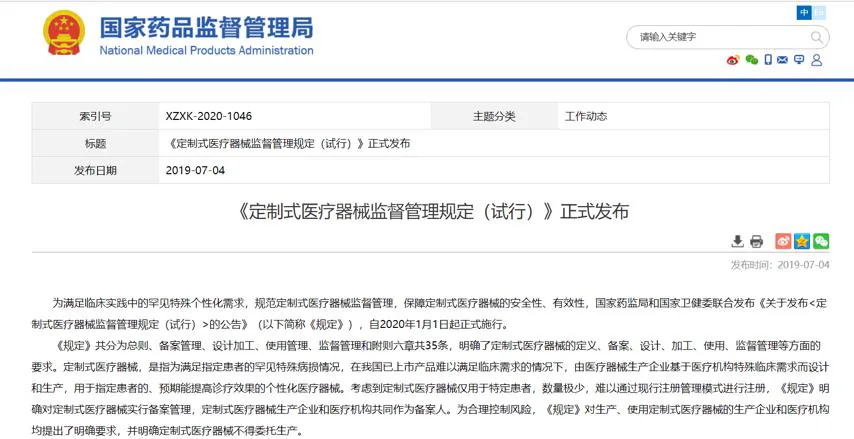Image resolution: width=854 pixels, height=439 pixels.
Task: Click the 工作动态 category value
Action: coord(585,116)
